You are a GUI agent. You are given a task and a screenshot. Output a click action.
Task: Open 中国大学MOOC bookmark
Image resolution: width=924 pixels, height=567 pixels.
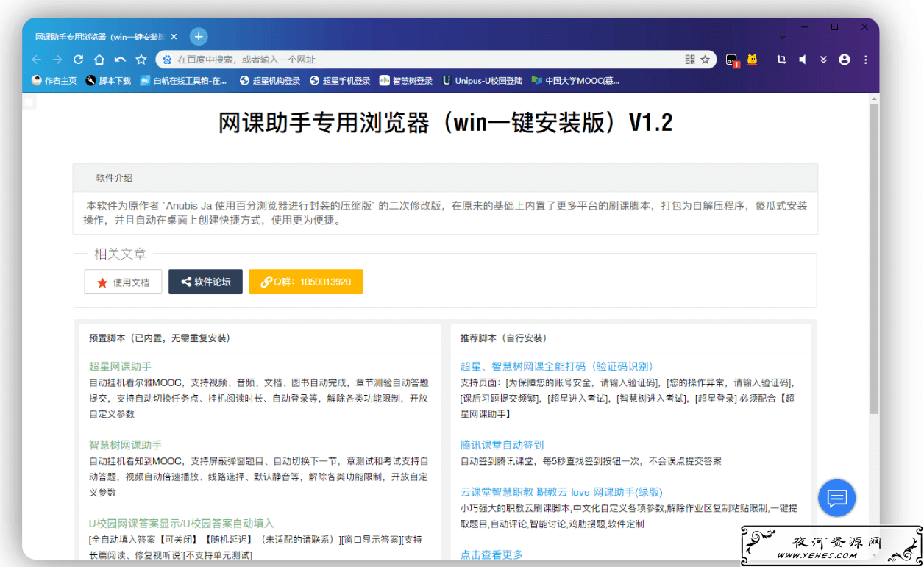pos(576,81)
